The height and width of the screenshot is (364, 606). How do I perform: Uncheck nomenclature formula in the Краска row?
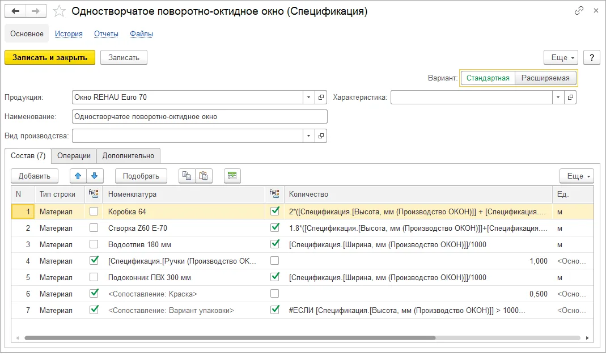click(x=94, y=294)
